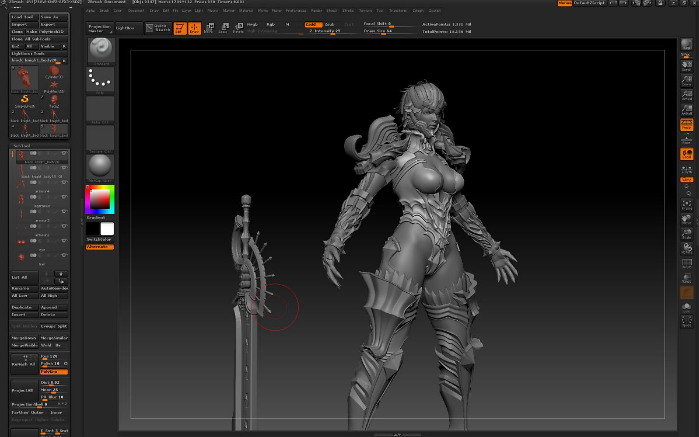Click the BPR render icon on right shelf

[x=687, y=46]
